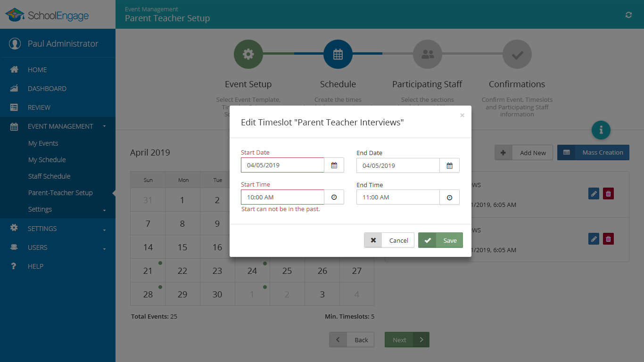Open the Dashboard menu item

(x=47, y=89)
